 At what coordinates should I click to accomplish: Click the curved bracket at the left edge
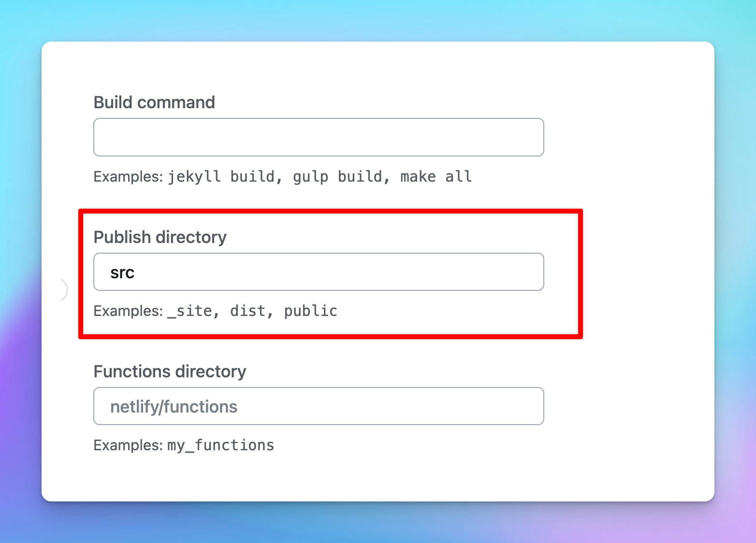click(x=64, y=289)
